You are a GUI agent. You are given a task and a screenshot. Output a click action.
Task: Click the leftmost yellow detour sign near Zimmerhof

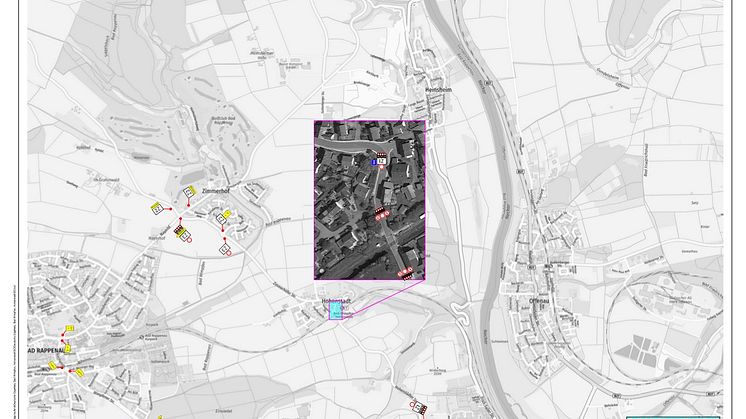coord(156,206)
